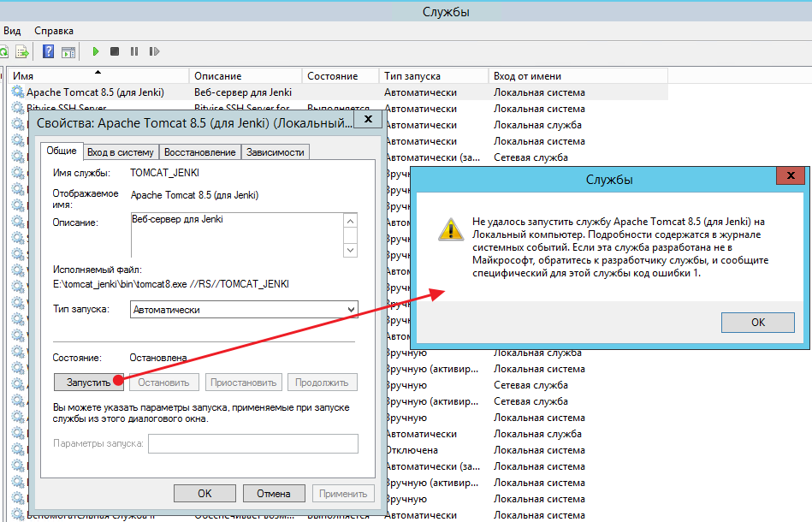
Task: Click the Pause Service toolbar icon
Action: click(134, 51)
